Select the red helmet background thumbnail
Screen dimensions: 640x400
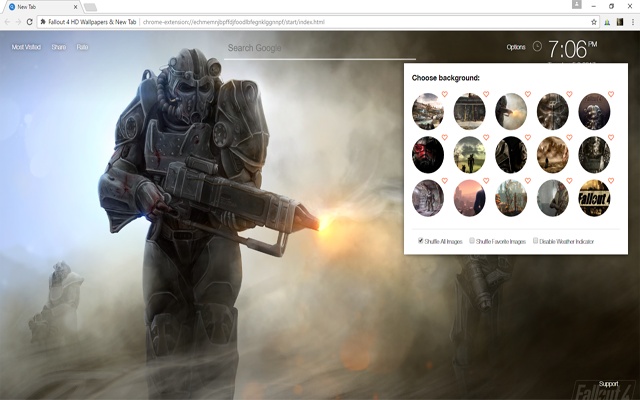click(x=428, y=155)
